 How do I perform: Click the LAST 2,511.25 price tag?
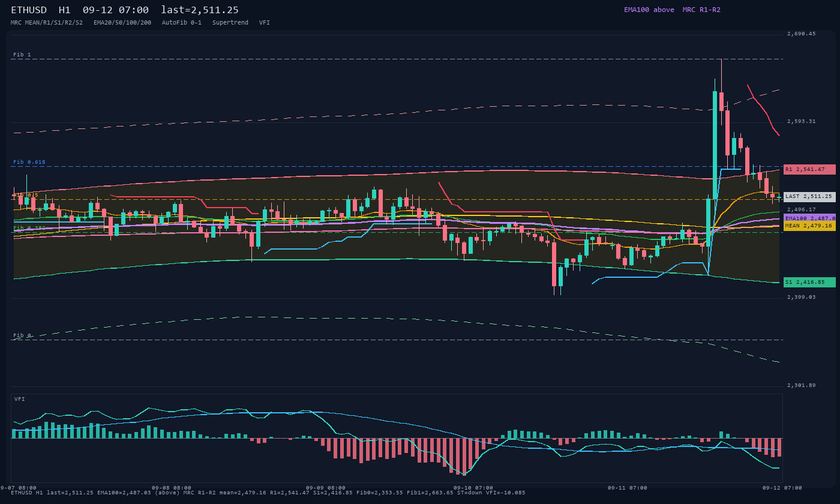[809, 196]
